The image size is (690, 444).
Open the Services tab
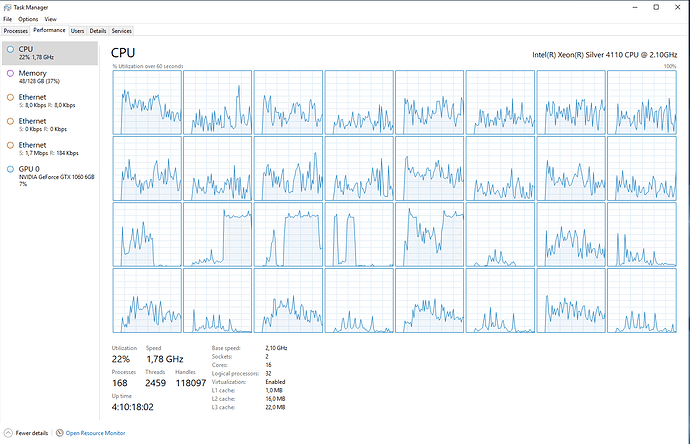121,31
